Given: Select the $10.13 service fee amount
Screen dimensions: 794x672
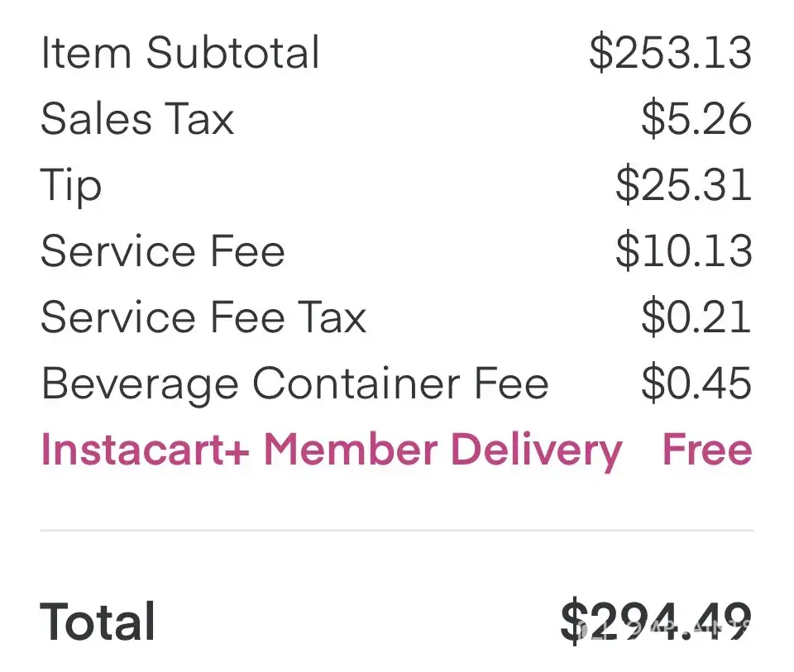Looking at the screenshot, I should tap(683, 251).
